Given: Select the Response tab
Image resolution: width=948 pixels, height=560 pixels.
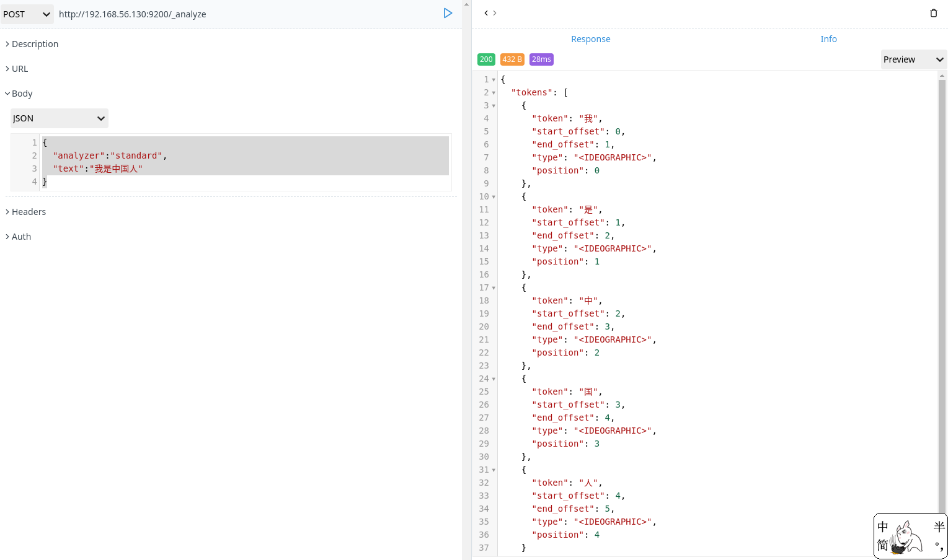Looking at the screenshot, I should (590, 38).
